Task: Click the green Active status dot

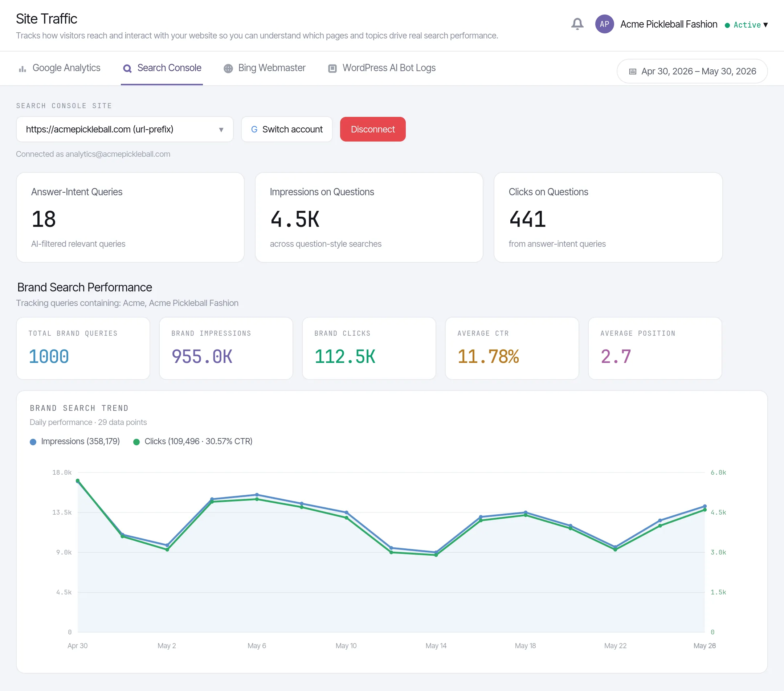Action: (x=727, y=25)
